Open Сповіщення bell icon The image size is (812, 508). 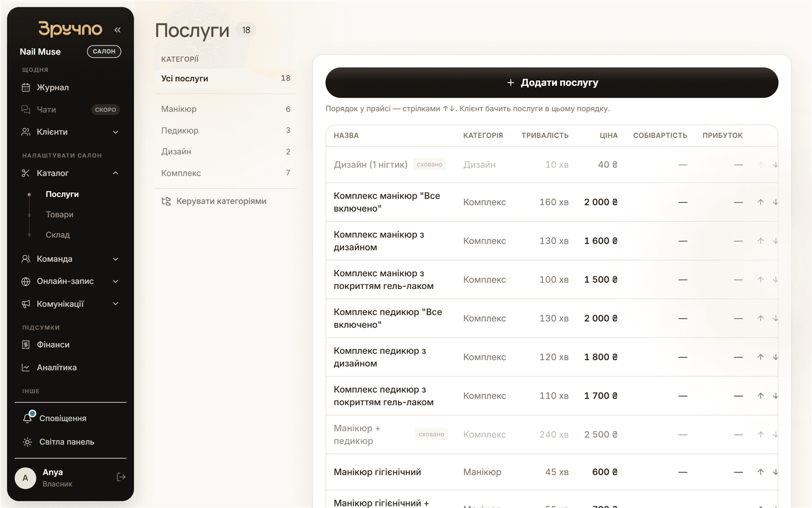(28, 418)
